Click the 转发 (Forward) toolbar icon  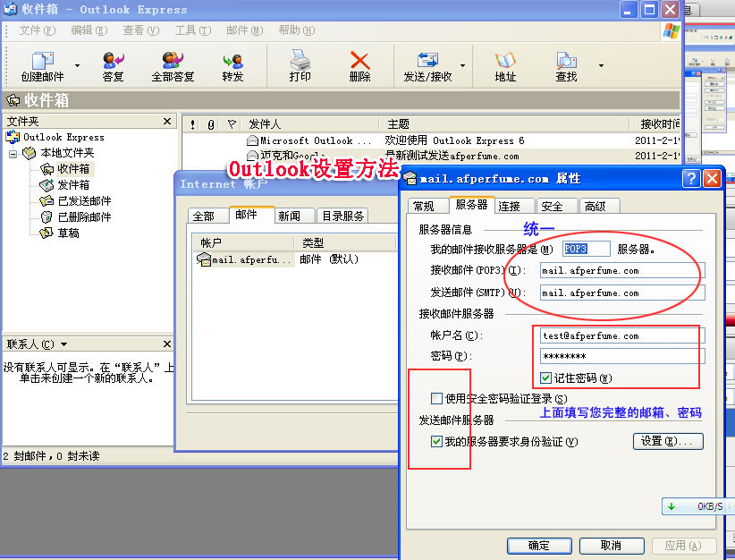click(232, 61)
